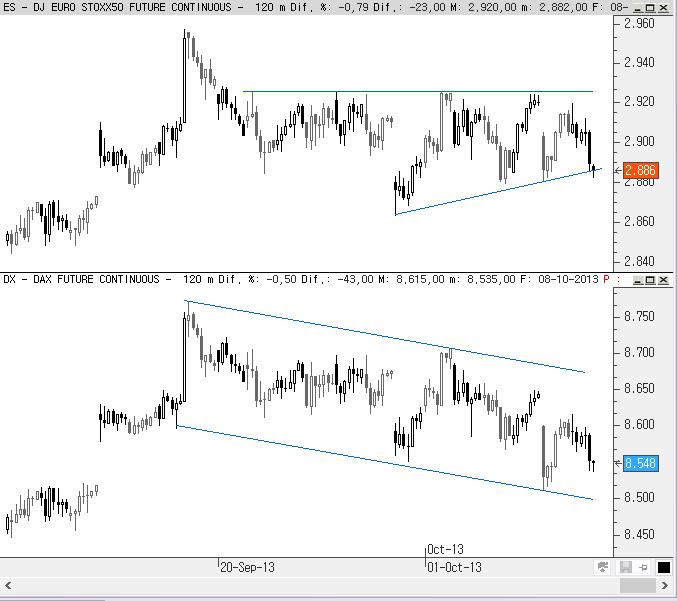This screenshot has height=601, width=677.
Task: Open the chart settings icon at bottom right
Action: click(x=602, y=567)
